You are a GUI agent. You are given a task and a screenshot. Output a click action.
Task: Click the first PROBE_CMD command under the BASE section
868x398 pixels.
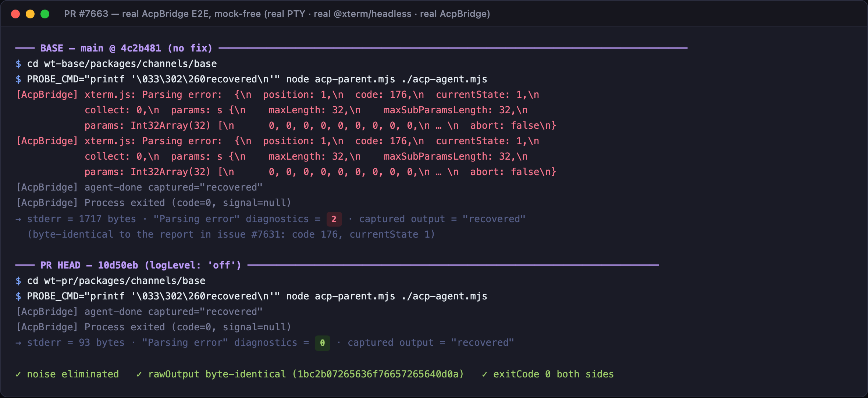[x=257, y=79]
